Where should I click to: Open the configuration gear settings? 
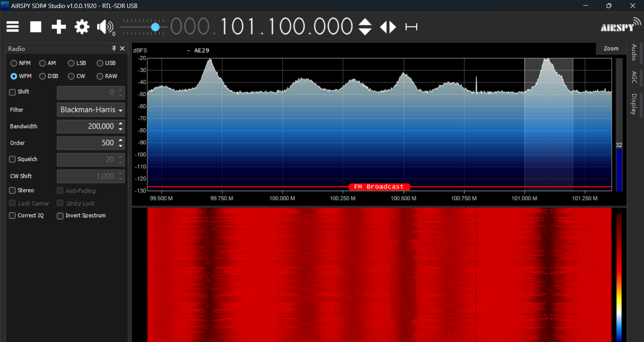(82, 27)
